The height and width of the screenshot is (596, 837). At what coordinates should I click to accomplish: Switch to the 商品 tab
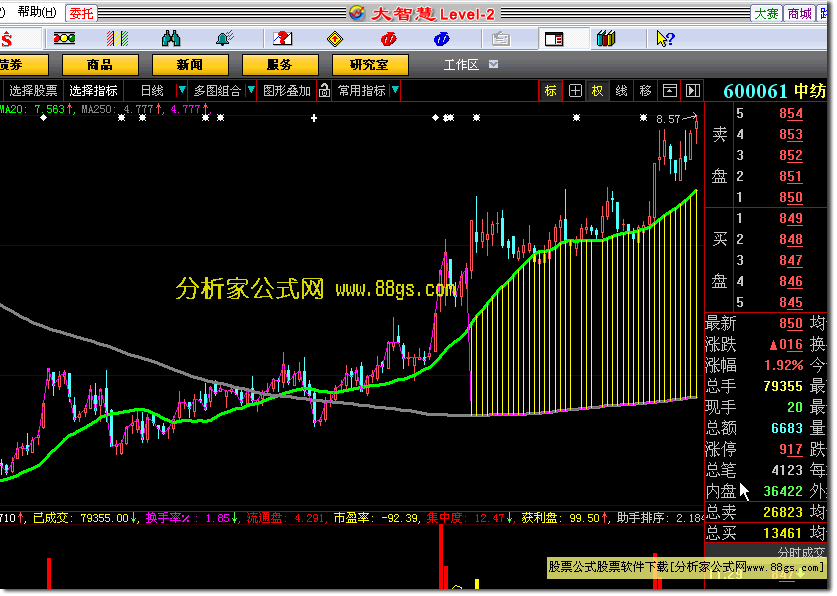click(x=100, y=65)
